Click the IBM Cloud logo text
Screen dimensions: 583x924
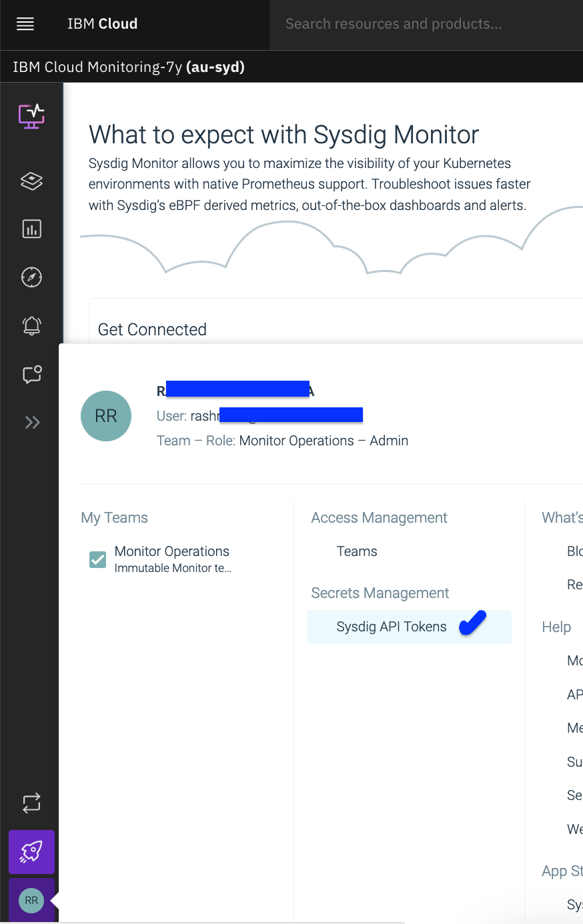tap(102, 24)
